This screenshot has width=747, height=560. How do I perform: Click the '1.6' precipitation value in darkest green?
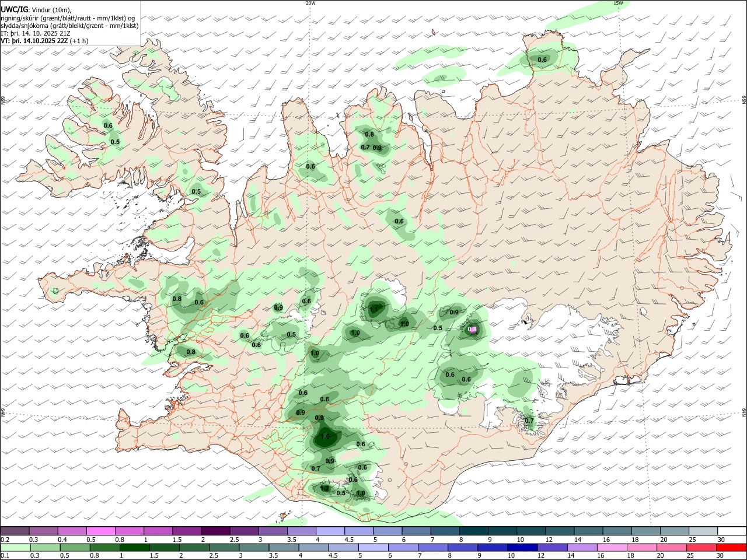325,436
